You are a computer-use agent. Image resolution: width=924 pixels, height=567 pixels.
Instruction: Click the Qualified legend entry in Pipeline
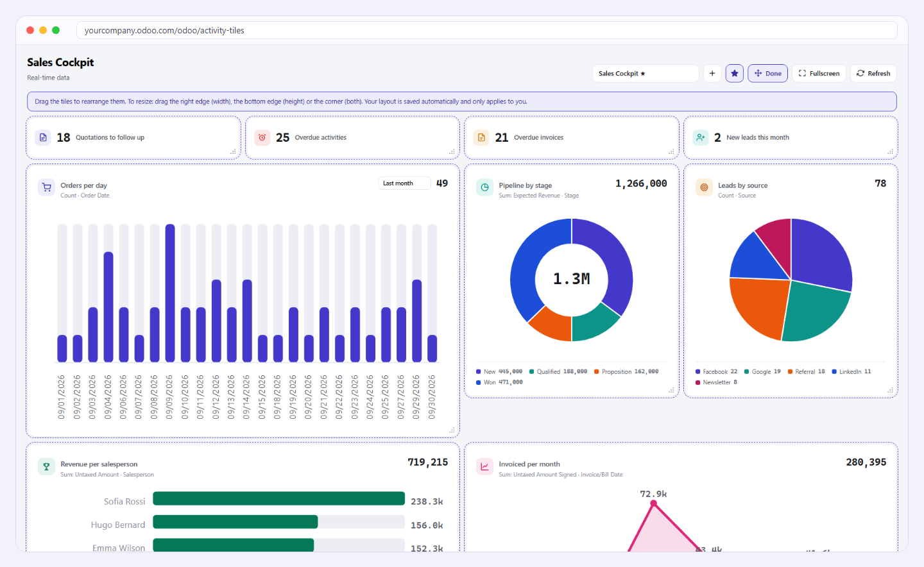pyautogui.click(x=558, y=372)
